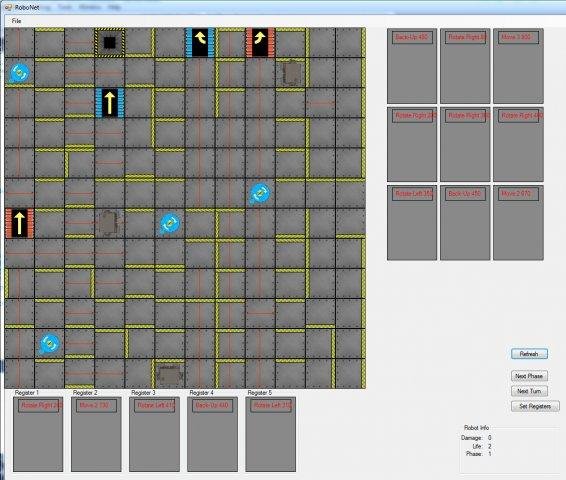Select the Register 4 Back-Up card
The image size is (566, 480).
[x=212, y=434]
